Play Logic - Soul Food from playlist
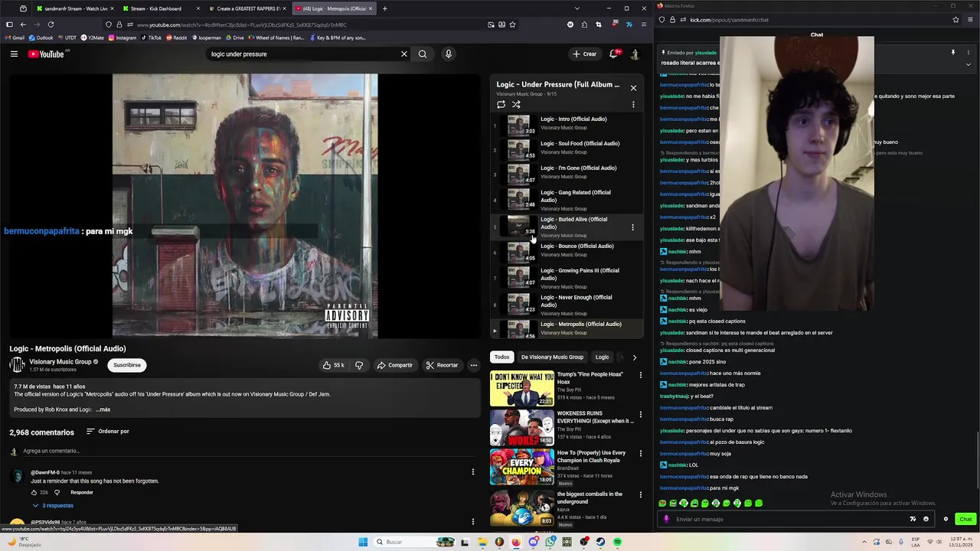 coord(567,149)
